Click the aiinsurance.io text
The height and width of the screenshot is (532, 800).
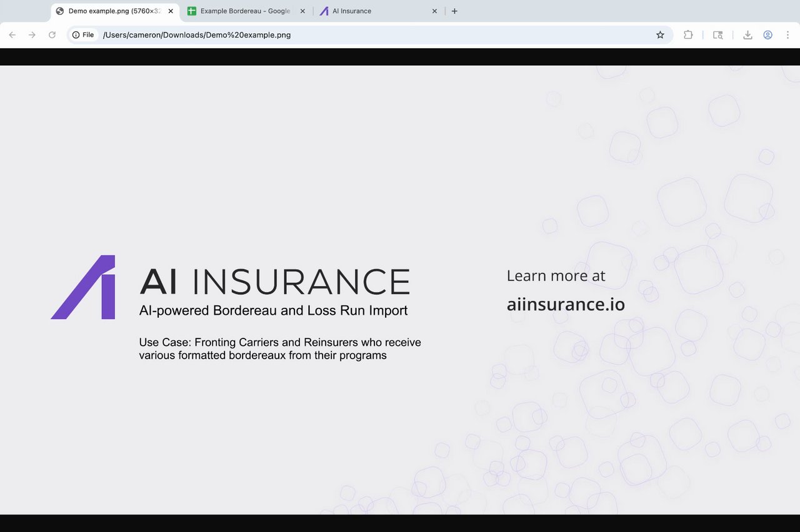click(566, 304)
